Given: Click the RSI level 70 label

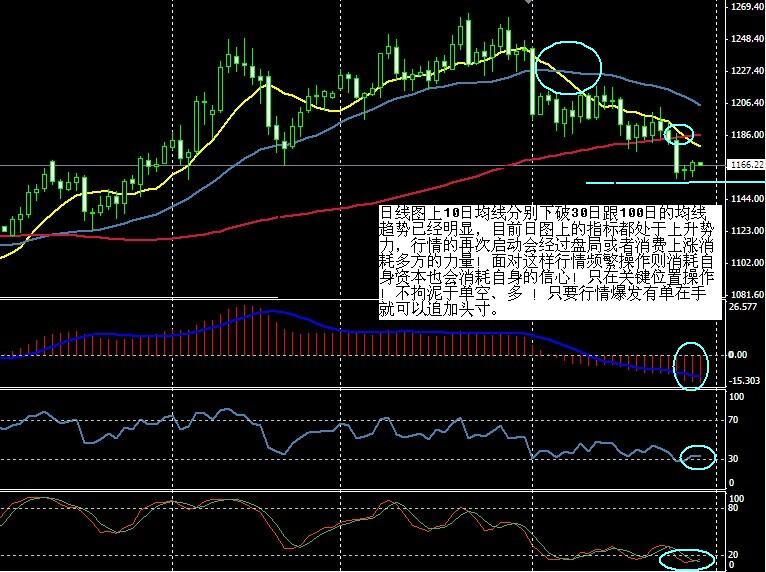Looking at the screenshot, I should coord(733,420).
